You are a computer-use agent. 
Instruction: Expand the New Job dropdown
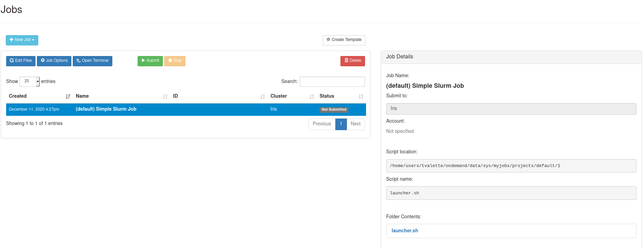coord(22,40)
